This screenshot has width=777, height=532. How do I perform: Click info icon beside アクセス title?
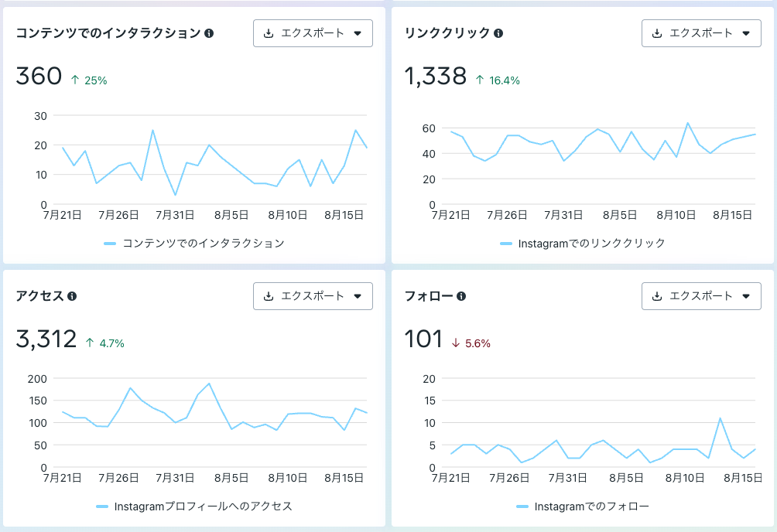click(x=72, y=296)
